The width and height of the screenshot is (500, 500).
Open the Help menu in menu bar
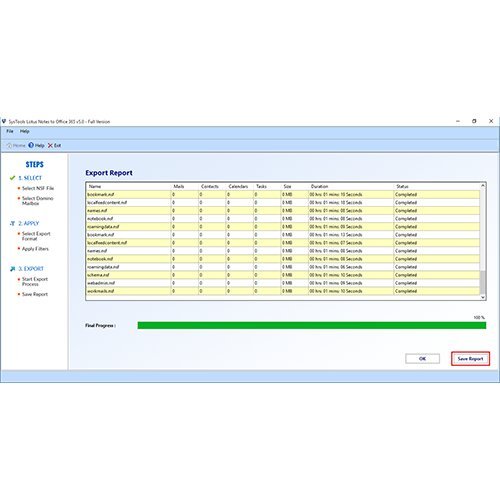[x=24, y=131]
